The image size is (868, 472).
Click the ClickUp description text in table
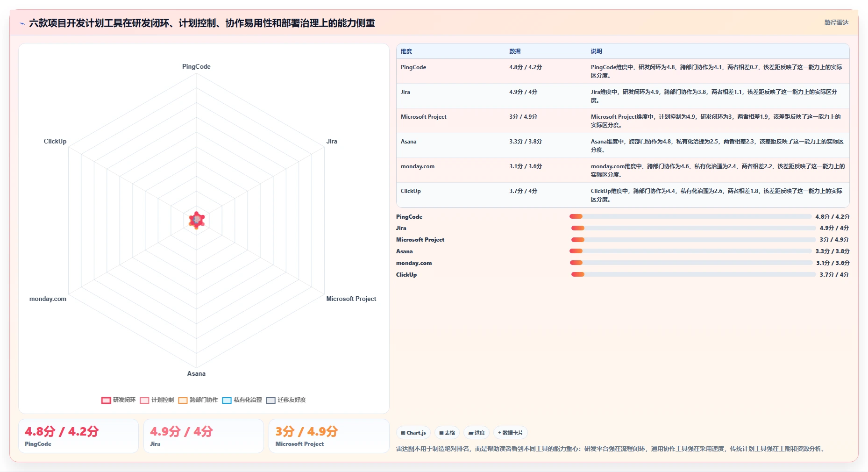pos(717,195)
